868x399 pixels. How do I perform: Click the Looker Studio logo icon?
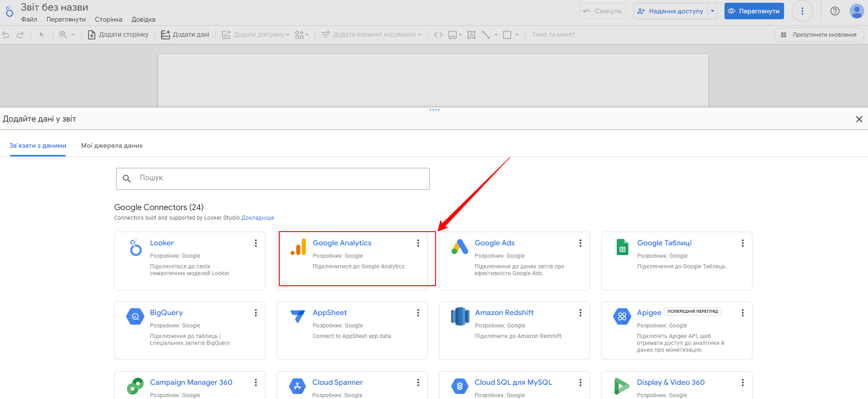pyautogui.click(x=9, y=11)
